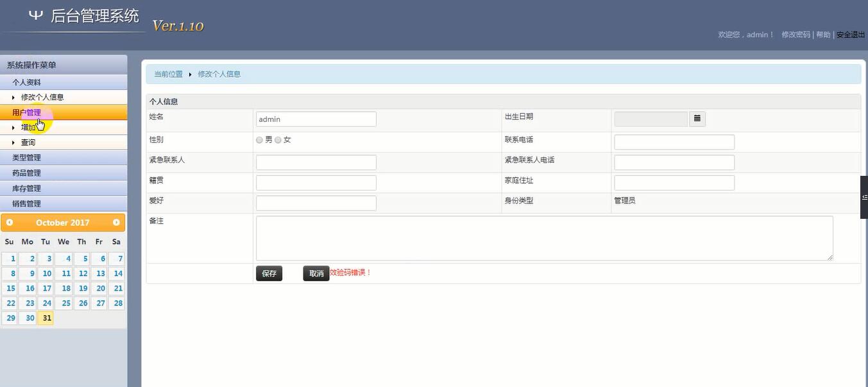Expand the 个人资料 menu section
The image size is (868, 387).
[64, 82]
